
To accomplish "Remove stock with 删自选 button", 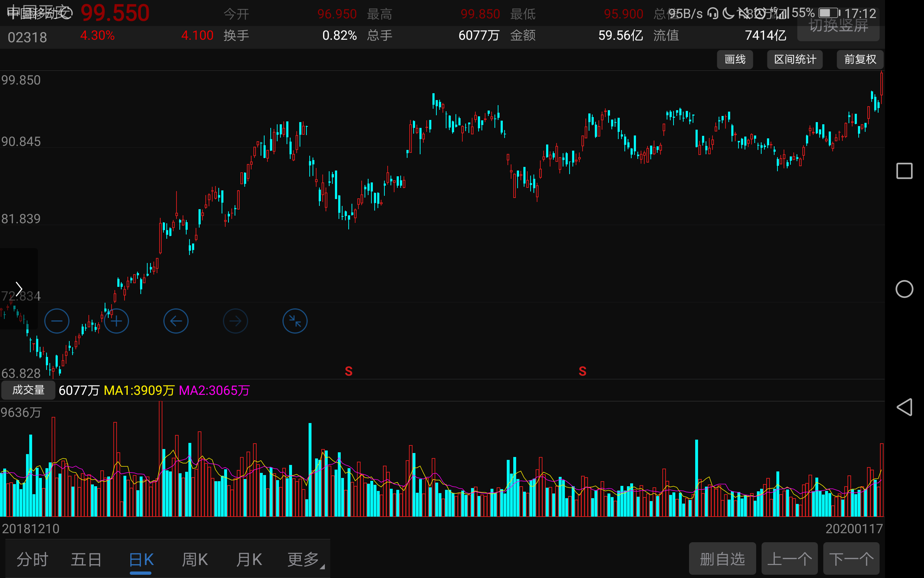I will point(722,558).
